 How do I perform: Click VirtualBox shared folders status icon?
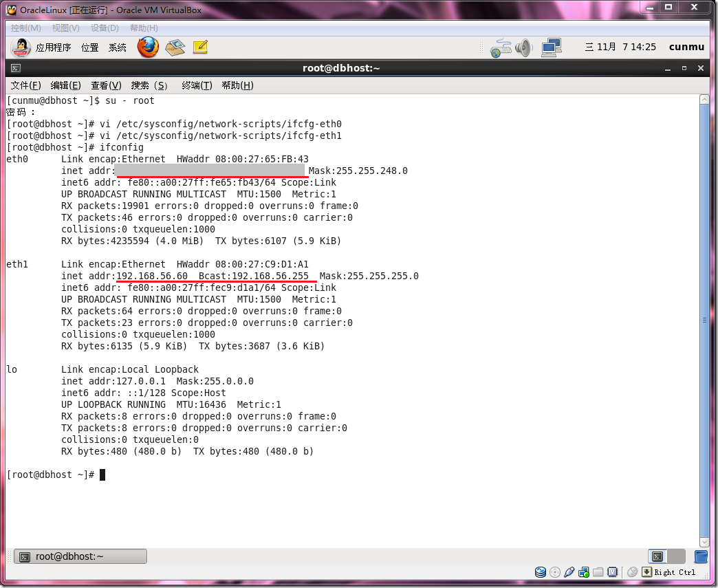coord(598,572)
